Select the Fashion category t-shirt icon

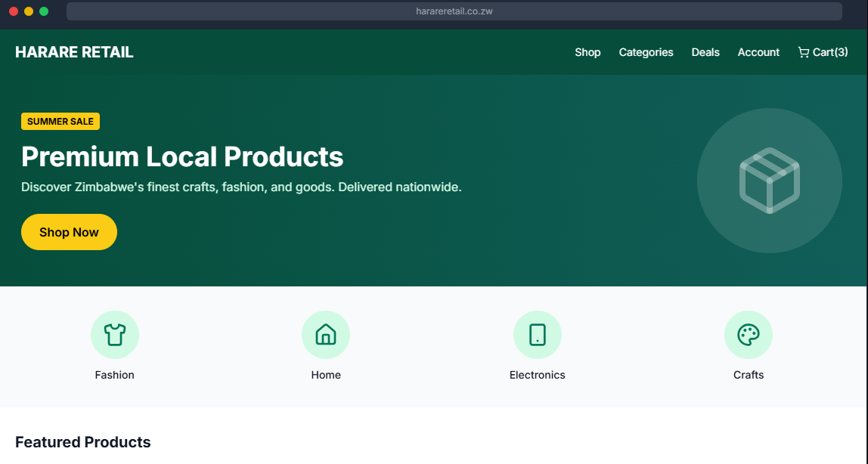click(x=115, y=334)
